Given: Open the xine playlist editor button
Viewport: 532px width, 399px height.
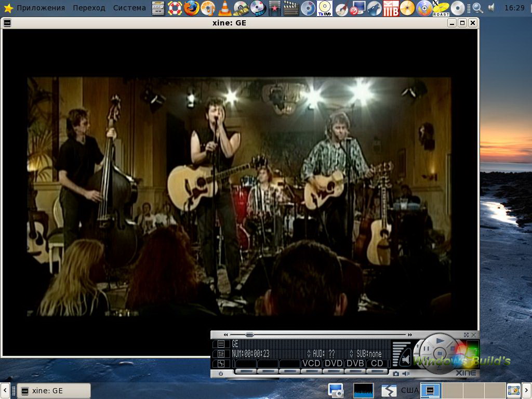Looking at the screenshot, I should click(221, 344).
